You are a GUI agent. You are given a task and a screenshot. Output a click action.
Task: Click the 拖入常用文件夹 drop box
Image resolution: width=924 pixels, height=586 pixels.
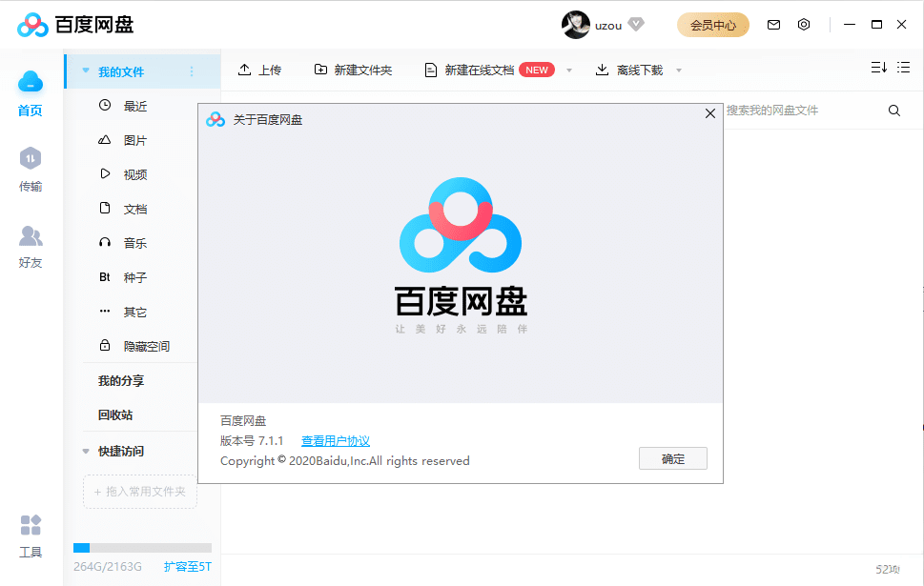pos(140,491)
